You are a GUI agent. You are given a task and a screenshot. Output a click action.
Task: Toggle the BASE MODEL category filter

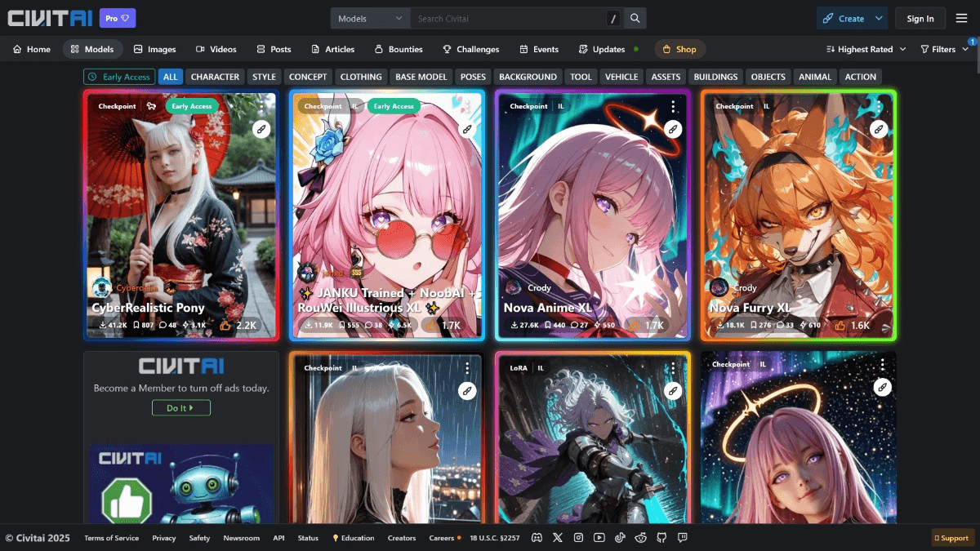click(421, 77)
